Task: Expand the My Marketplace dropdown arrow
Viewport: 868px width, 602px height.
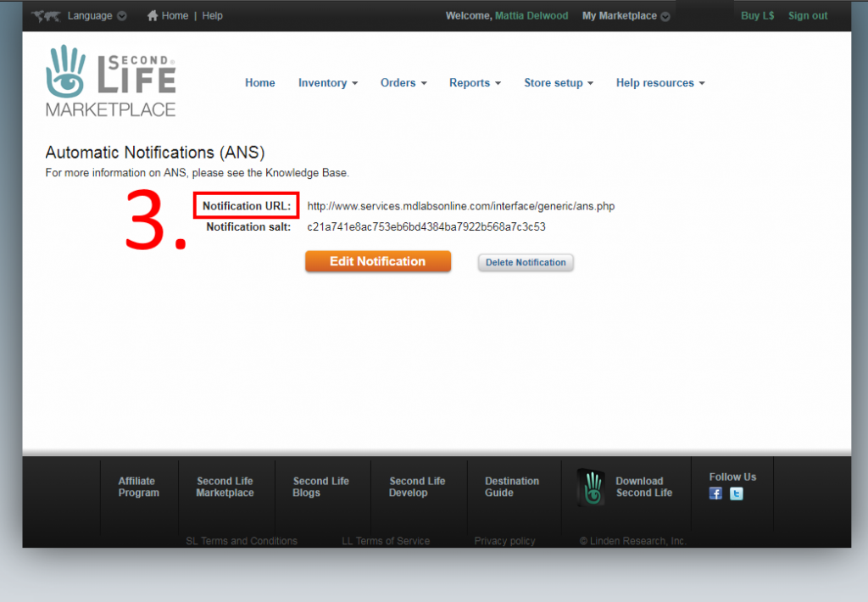Action: pyautogui.click(x=665, y=17)
